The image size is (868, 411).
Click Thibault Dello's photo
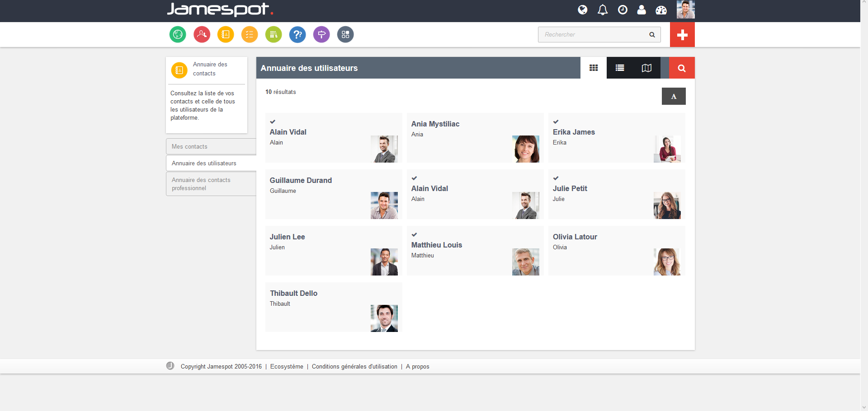pyautogui.click(x=384, y=318)
